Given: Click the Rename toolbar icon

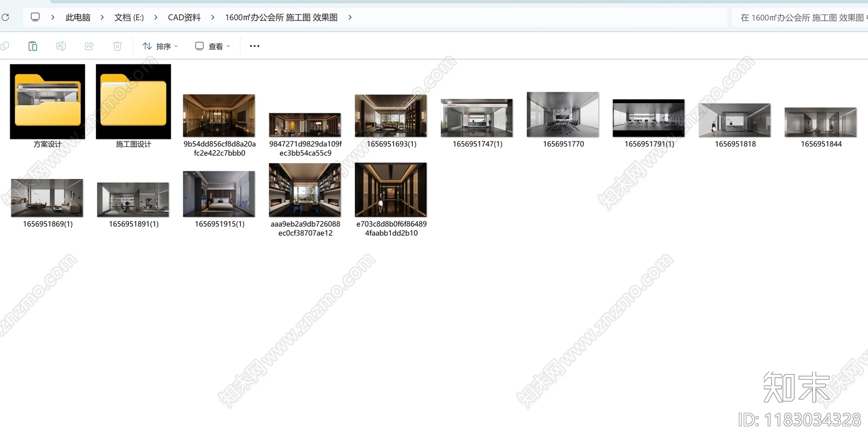Looking at the screenshot, I should tap(61, 46).
